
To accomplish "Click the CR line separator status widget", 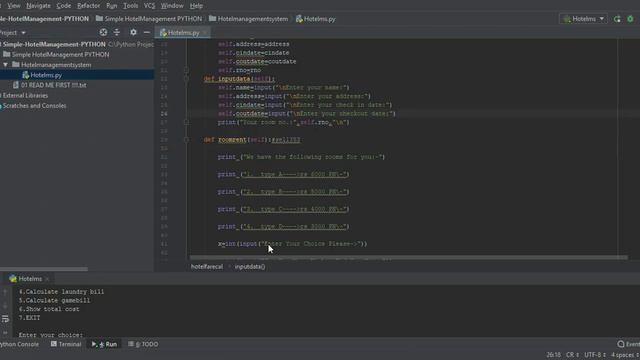I will [572, 355].
